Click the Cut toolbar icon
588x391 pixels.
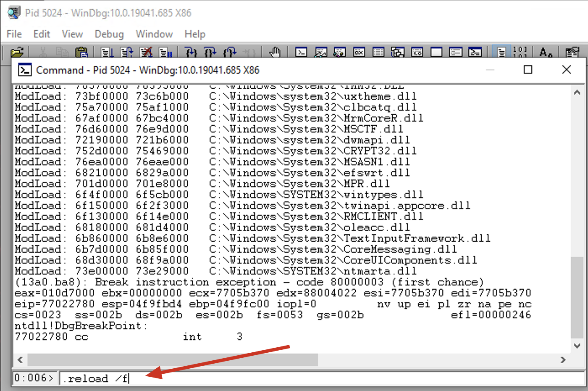click(42, 53)
